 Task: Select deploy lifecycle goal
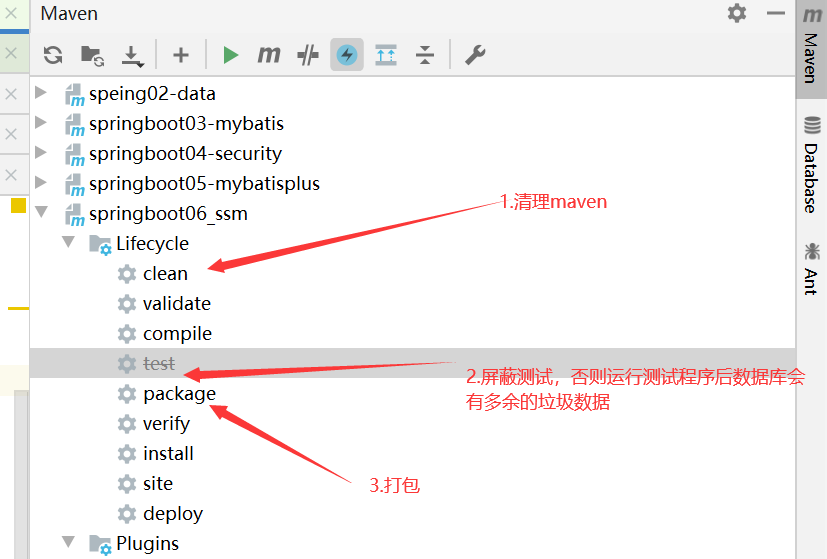(173, 514)
